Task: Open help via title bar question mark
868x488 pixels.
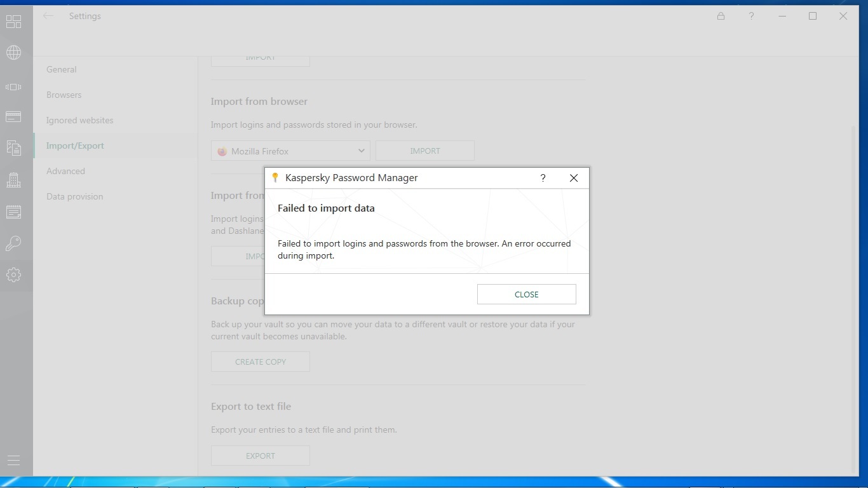Action: pyautogui.click(x=751, y=16)
